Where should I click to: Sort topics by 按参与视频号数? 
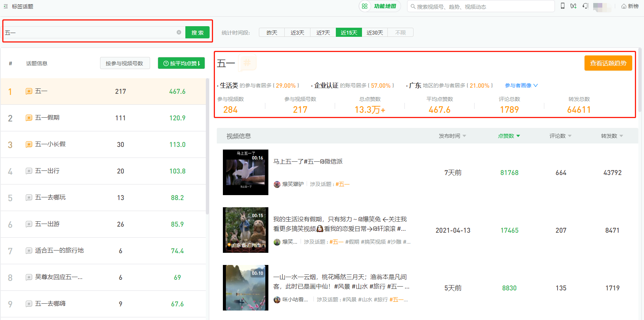(x=125, y=63)
